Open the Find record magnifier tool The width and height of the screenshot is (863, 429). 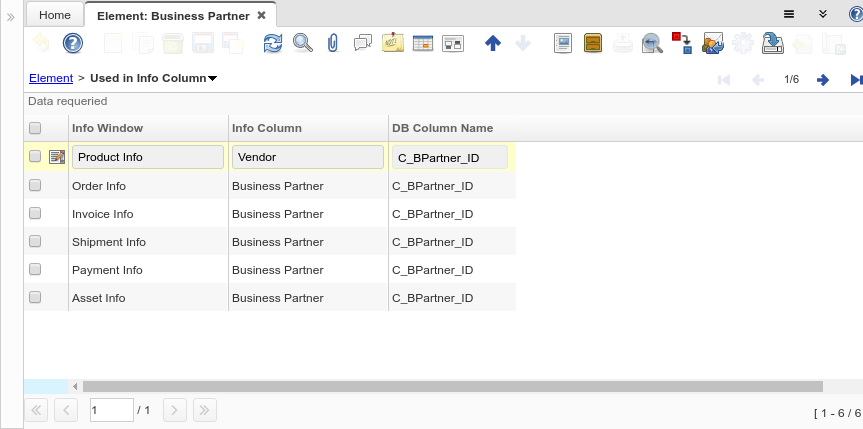[302, 43]
